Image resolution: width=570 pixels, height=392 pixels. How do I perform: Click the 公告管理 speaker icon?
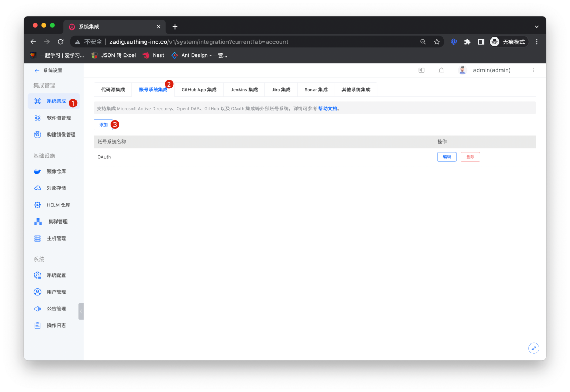[37, 309]
